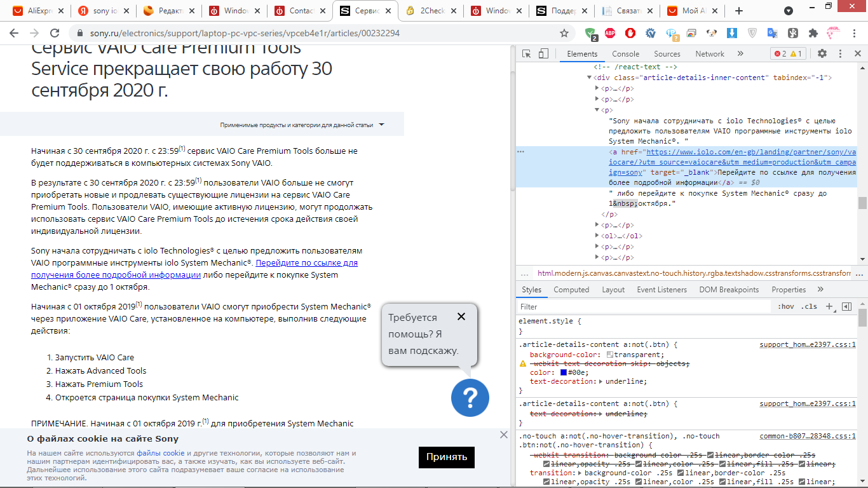This screenshot has height=488, width=868.
Task: Switch to the Sources tab
Action: coord(667,54)
